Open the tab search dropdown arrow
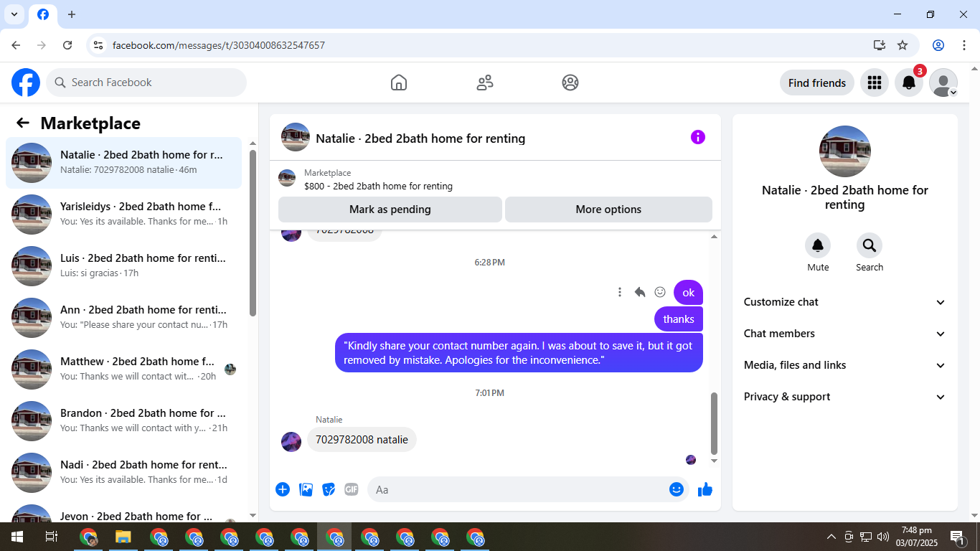Viewport: 980px width, 551px height. pos(14,14)
